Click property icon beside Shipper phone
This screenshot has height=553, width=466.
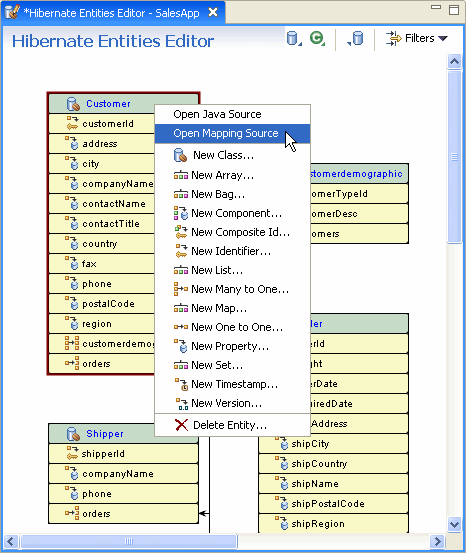click(72, 494)
